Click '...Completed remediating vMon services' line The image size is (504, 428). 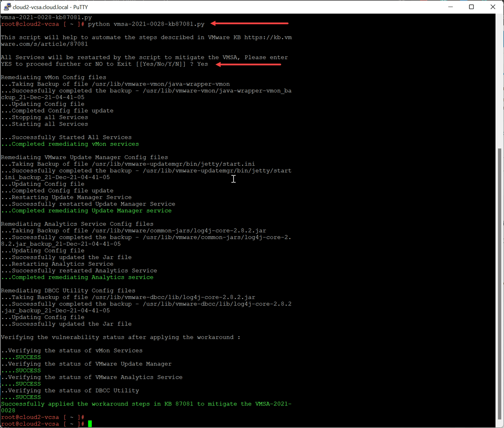click(70, 144)
